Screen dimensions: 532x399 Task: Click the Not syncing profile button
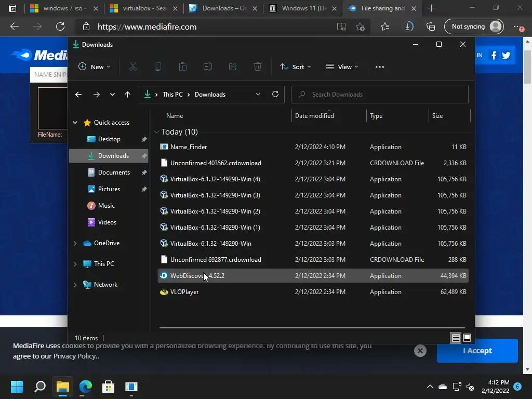point(474,26)
